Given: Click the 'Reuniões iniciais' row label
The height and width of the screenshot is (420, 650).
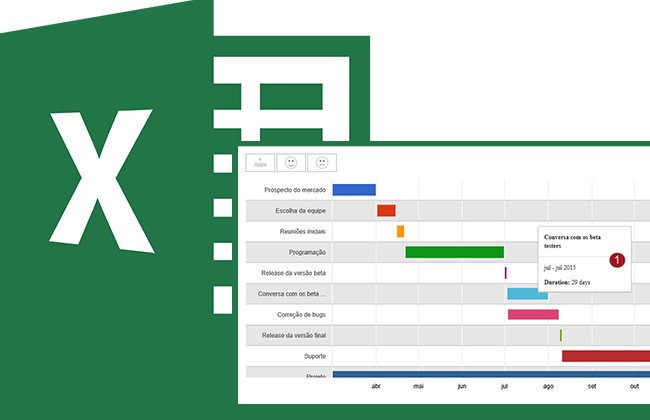Looking at the screenshot, I should click(303, 231).
